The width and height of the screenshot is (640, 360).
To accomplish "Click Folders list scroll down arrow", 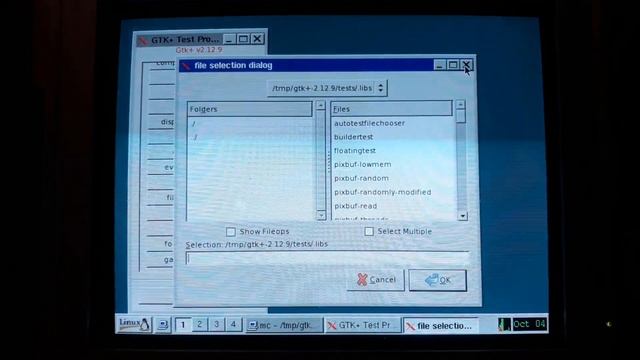I will coord(321,215).
